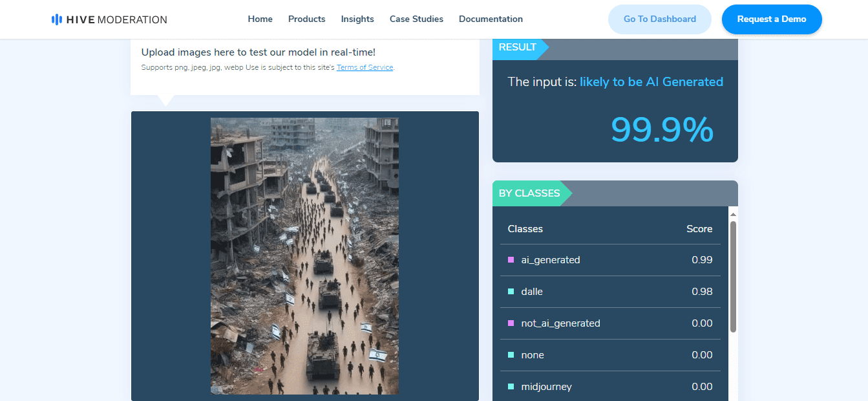Click the classes list scrollbar thumb

point(733,277)
